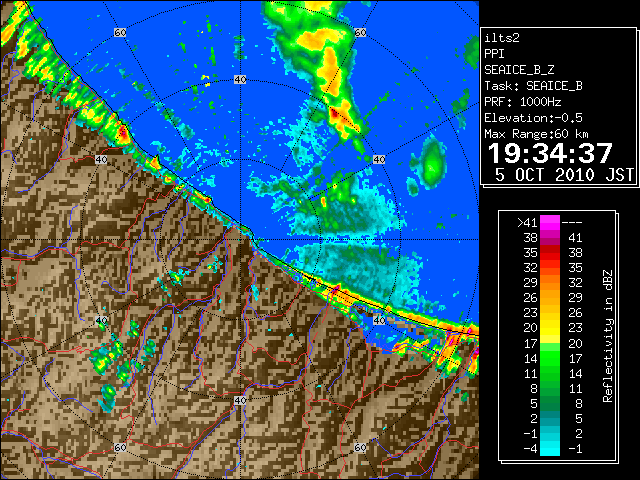640x480 pixels.
Task: Click the vertical "Reflectivity in dBZ" label
Action: click(x=608, y=336)
